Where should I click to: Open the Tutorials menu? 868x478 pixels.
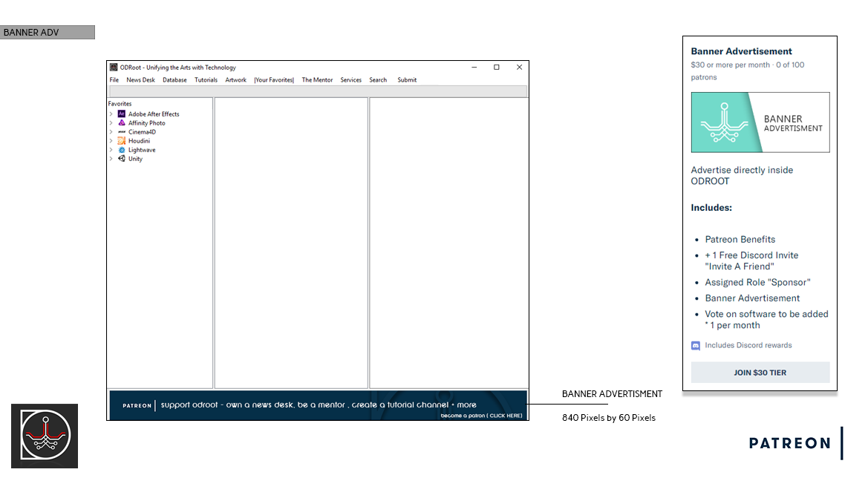[x=206, y=80]
